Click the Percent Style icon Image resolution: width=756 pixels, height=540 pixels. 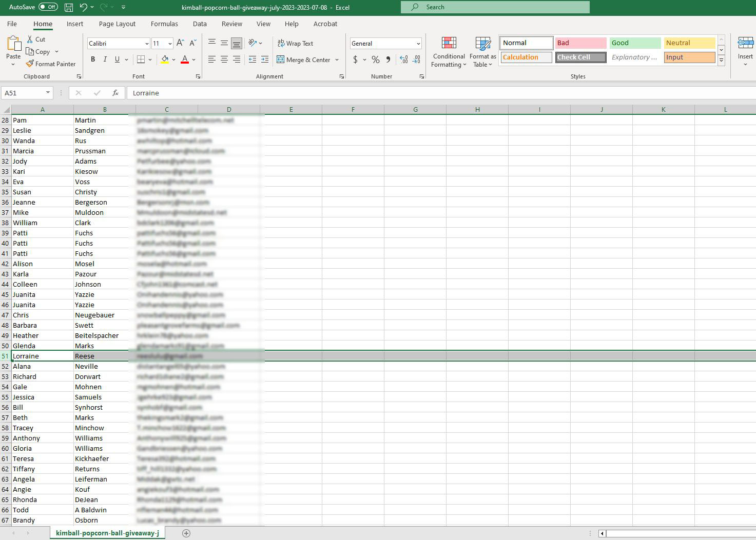[376, 59]
